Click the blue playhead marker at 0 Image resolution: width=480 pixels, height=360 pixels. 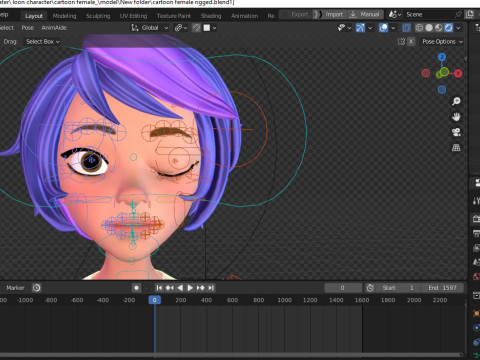pos(155,300)
